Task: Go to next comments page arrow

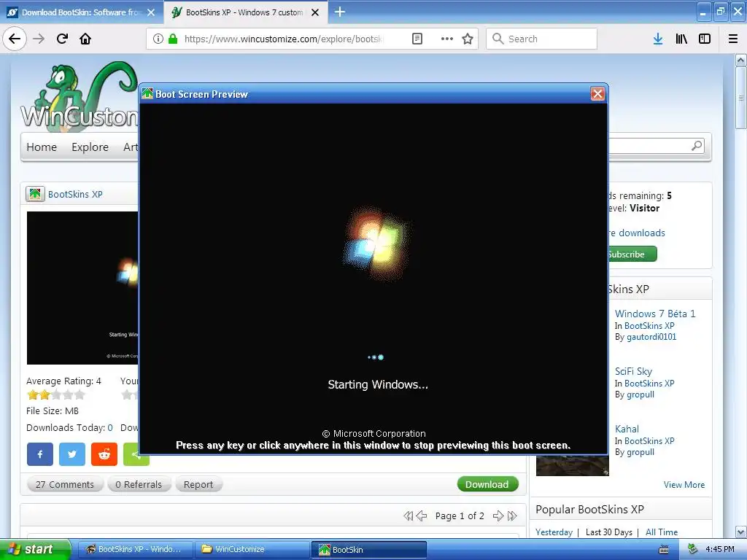Action: click(x=498, y=516)
